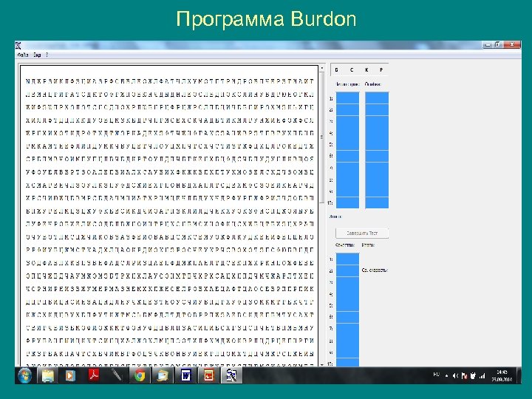Click the letter grid scrollbar down arrow
The image size is (532, 399).
(322, 364)
